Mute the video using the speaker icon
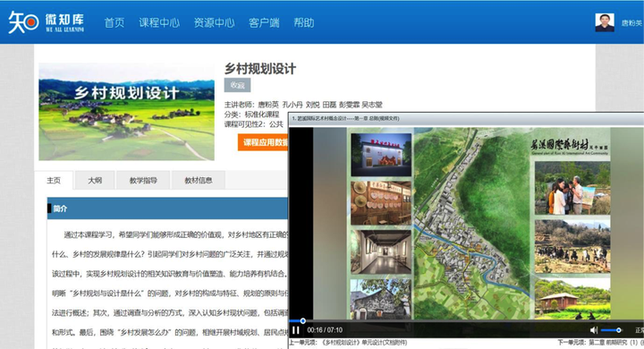This screenshot has height=349, width=644. 594,330
